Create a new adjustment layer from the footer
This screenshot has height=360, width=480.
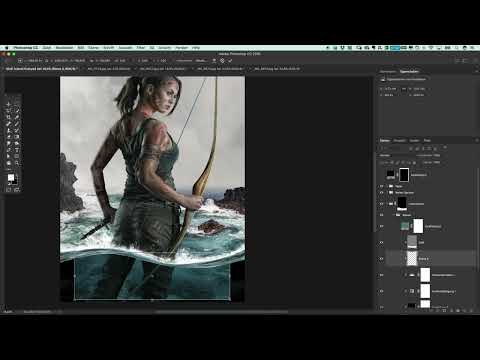(x=451, y=311)
